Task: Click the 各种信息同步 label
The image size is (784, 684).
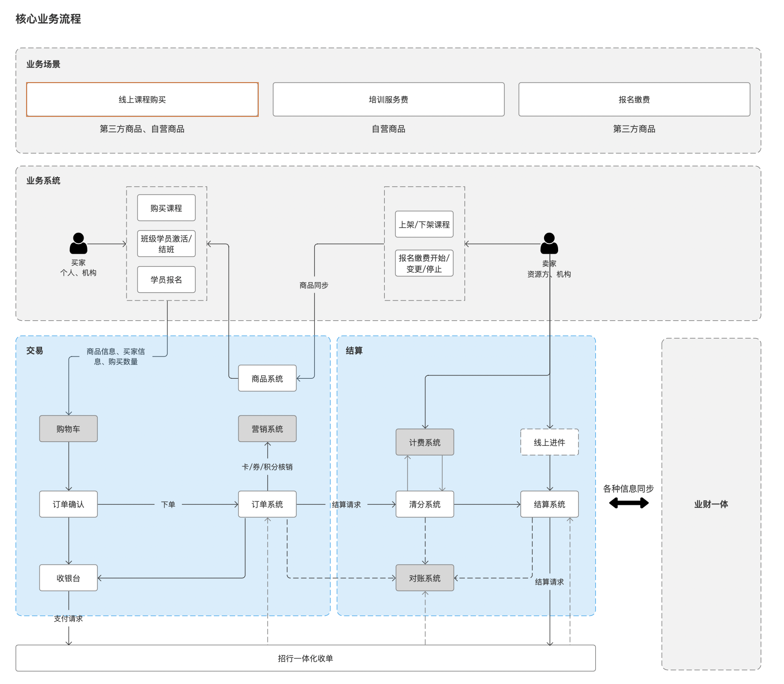Action: [629, 489]
